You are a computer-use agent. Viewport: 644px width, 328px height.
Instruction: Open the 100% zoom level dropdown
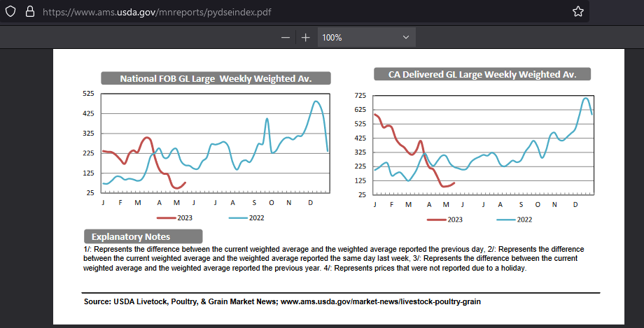click(366, 38)
